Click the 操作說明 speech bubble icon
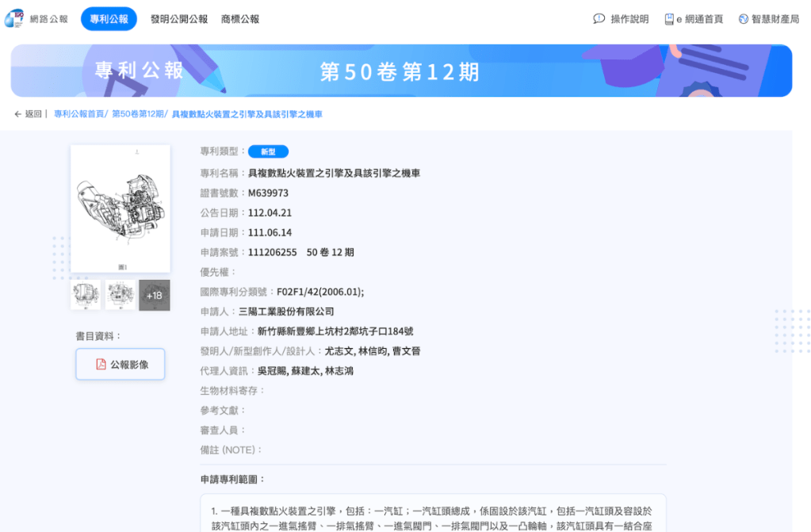 [x=599, y=19]
